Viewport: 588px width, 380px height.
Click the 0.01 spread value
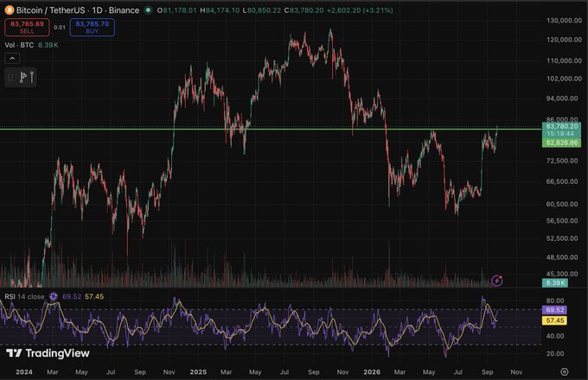60,28
